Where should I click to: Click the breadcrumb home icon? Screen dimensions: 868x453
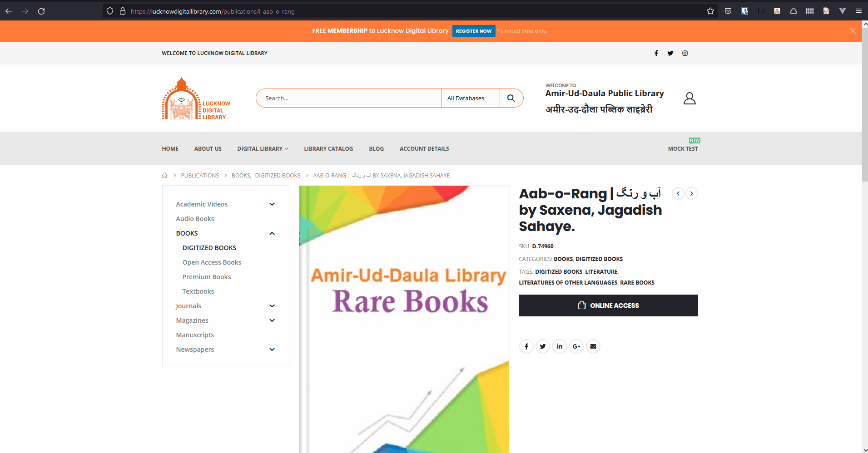[x=165, y=176]
